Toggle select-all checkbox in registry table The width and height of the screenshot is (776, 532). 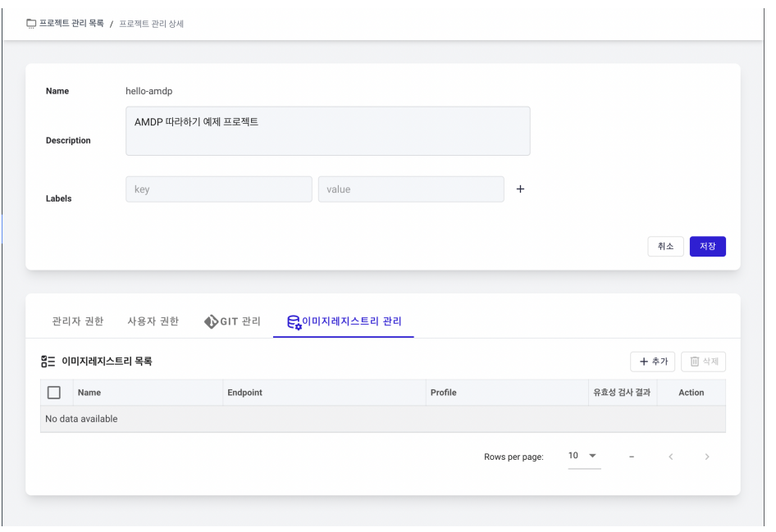tap(54, 393)
